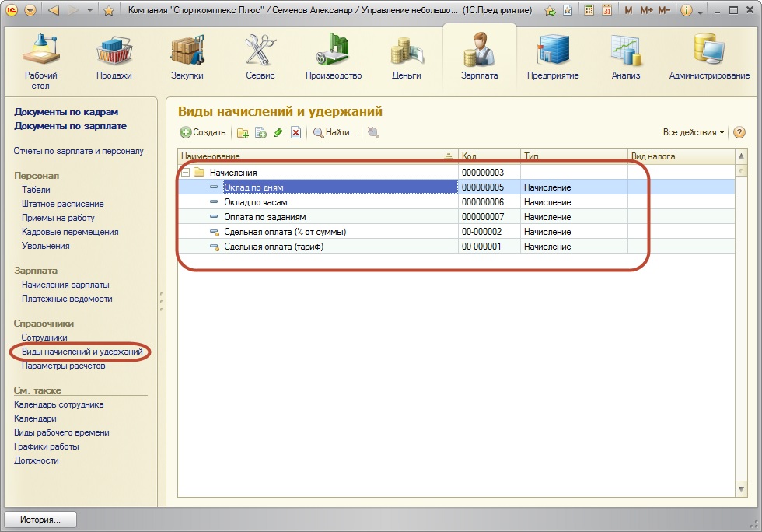Viewport: 762px width, 532px height.
Task: Open the Анализ section
Action: (x=626, y=57)
